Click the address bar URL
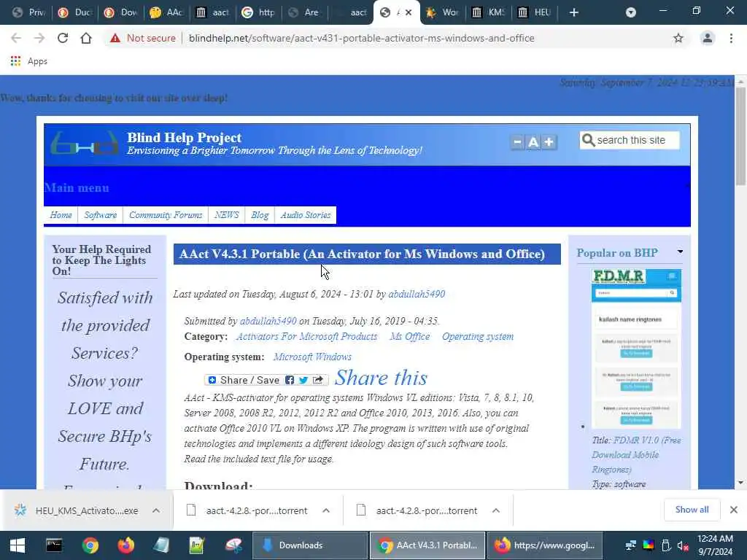The image size is (747, 560). [x=362, y=38]
